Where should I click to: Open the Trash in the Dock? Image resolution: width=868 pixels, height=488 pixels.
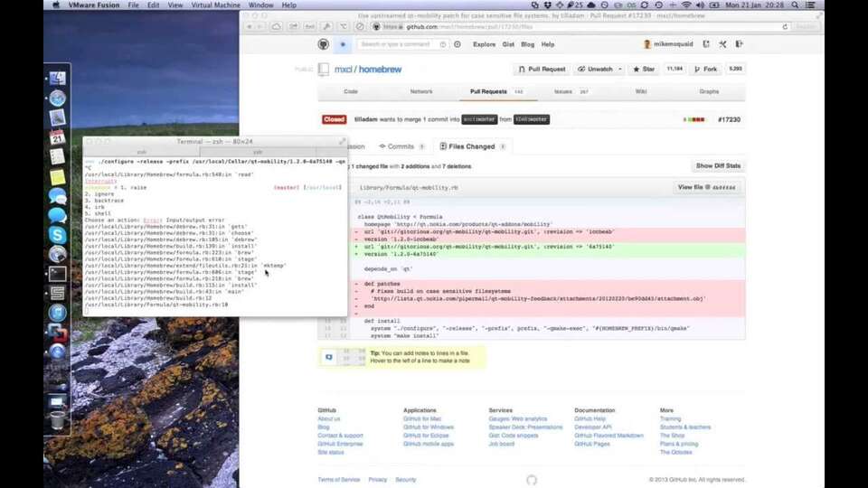57,420
